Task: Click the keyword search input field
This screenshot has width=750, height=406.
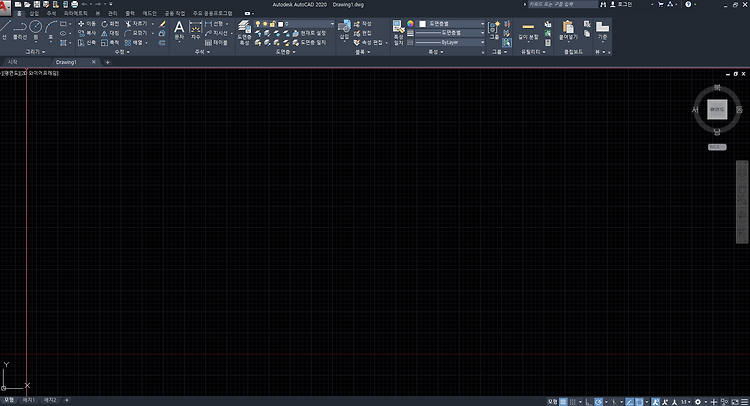Action: [563, 4]
